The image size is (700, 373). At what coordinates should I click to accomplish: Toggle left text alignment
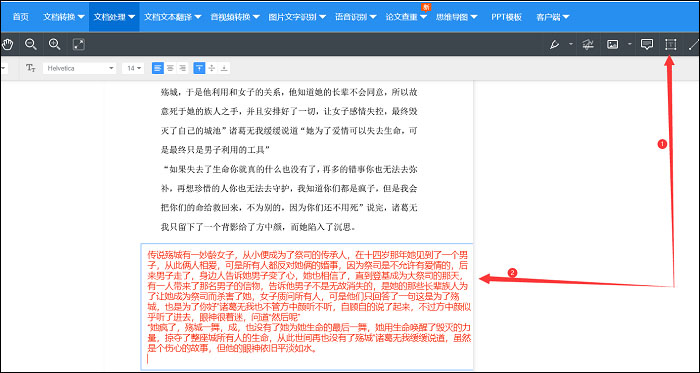tap(158, 68)
